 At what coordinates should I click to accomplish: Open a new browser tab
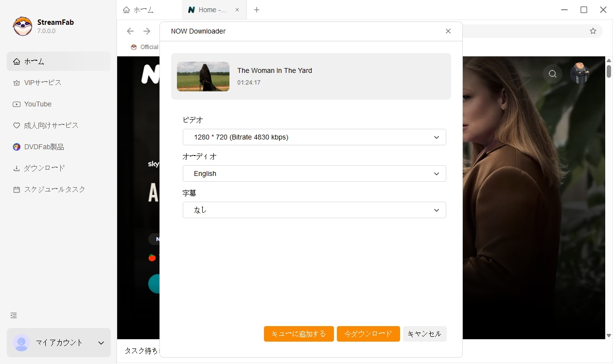(x=257, y=10)
